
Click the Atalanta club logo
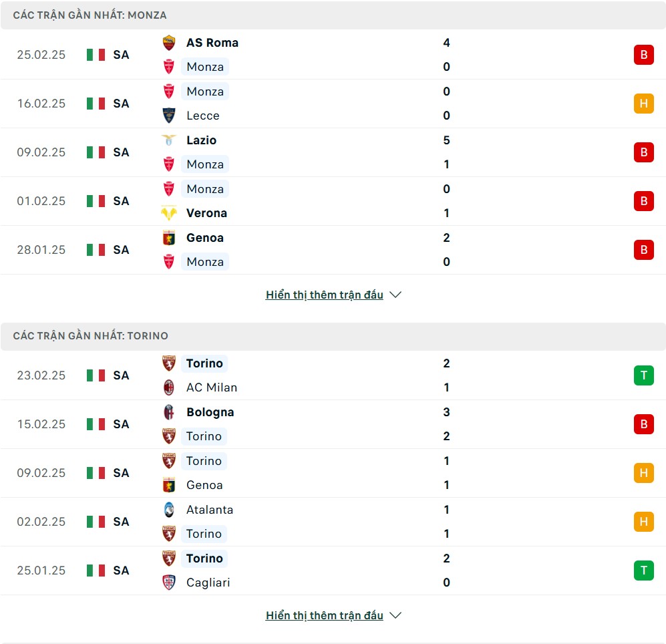tap(169, 510)
